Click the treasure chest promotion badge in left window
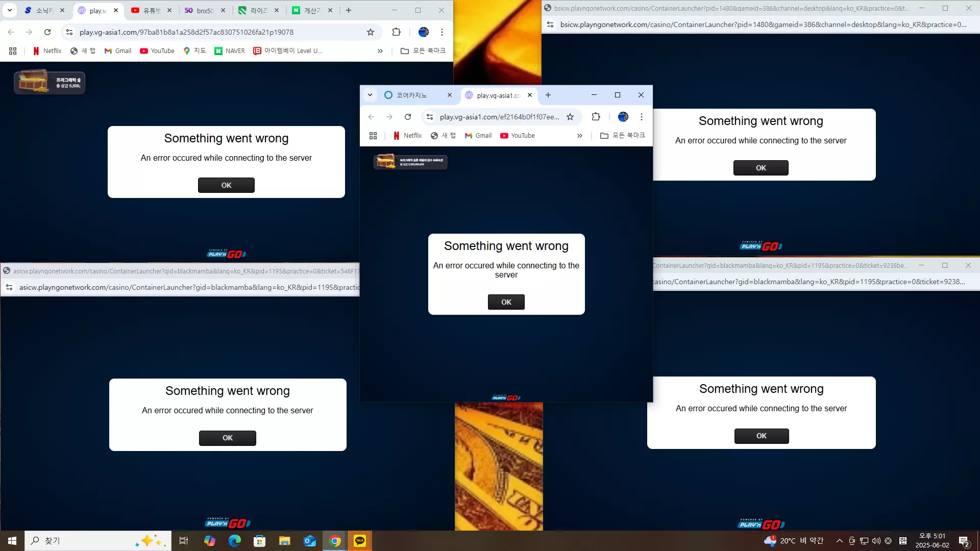 [x=50, y=82]
